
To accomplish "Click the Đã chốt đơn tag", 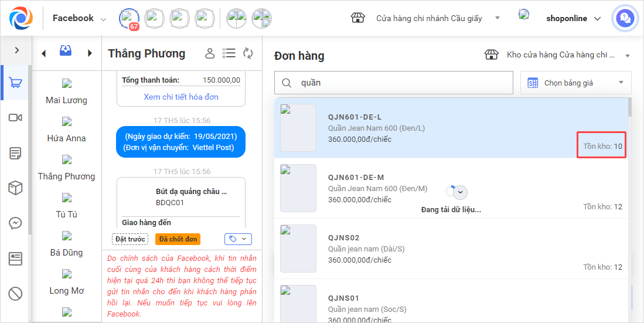I will [x=178, y=239].
